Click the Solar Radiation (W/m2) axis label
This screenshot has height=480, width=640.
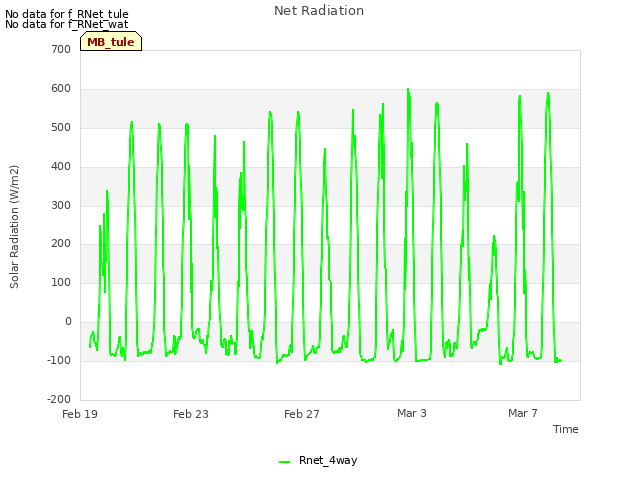tap(14, 227)
